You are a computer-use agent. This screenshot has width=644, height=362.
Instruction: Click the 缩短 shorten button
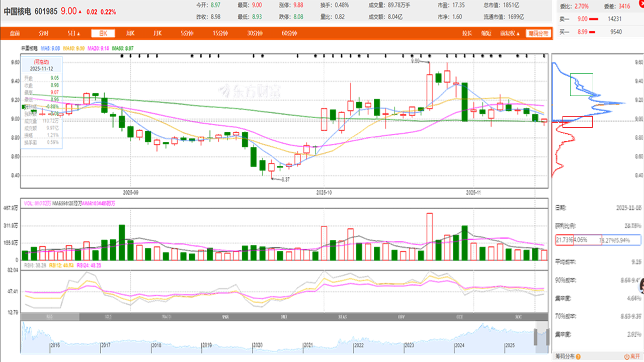click(x=486, y=34)
